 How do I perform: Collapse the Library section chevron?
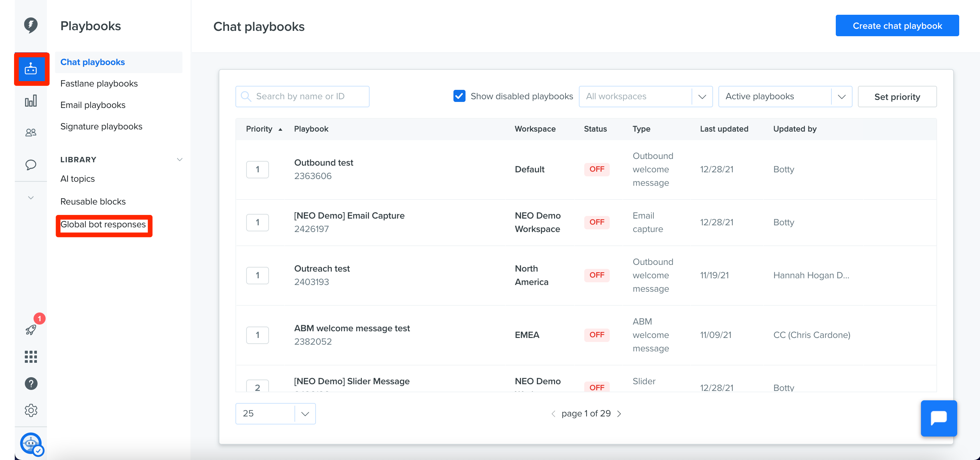tap(179, 160)
